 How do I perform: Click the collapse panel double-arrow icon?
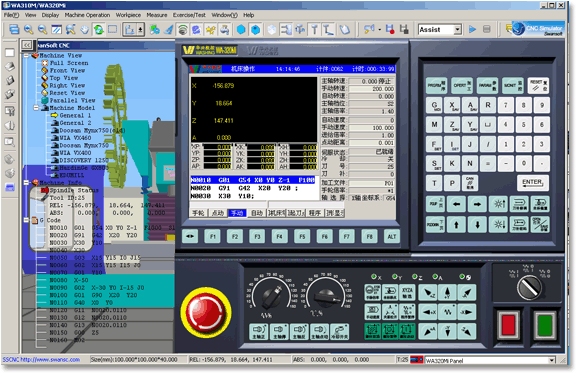coord(27,45)
